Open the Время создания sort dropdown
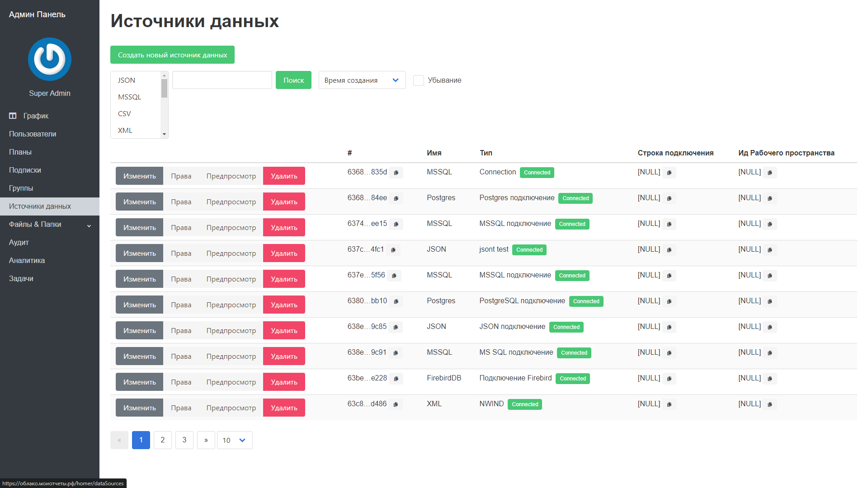The width and height of the screenshot is (868, 488). (x=362, y=80)
